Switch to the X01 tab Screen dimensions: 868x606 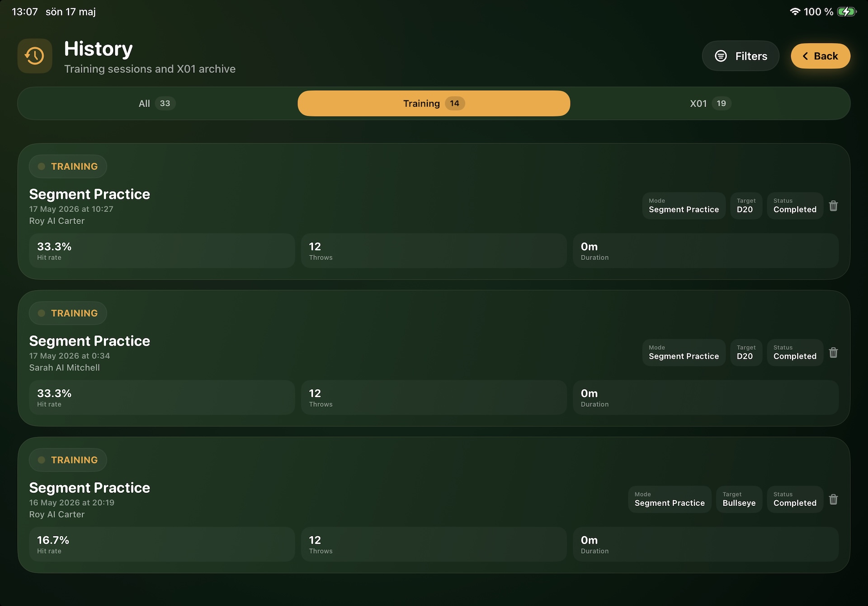[710, 103]
